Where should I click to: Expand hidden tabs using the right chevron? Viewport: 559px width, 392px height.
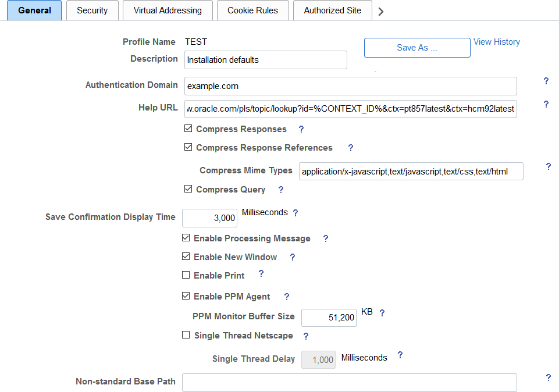pos(381,9)
